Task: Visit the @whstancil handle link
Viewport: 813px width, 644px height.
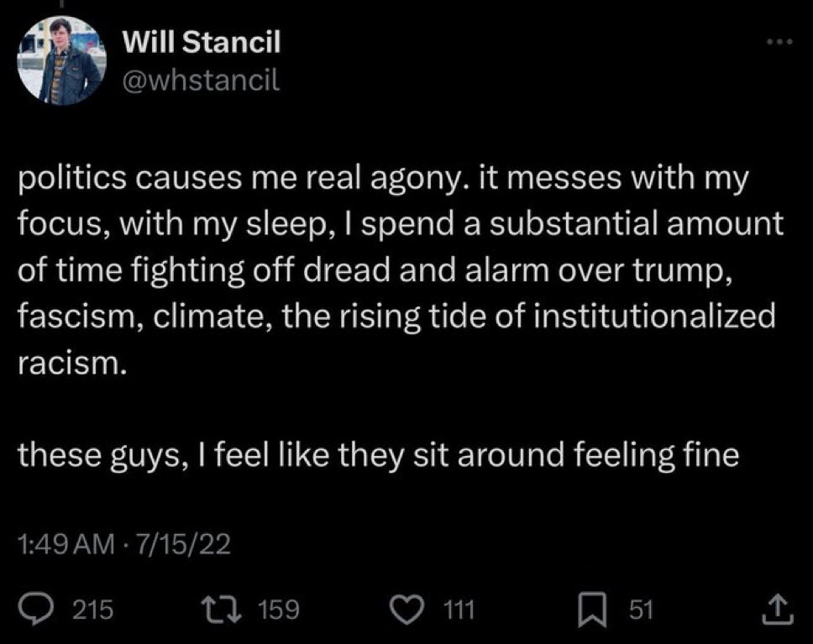Action: pos(202,80)
